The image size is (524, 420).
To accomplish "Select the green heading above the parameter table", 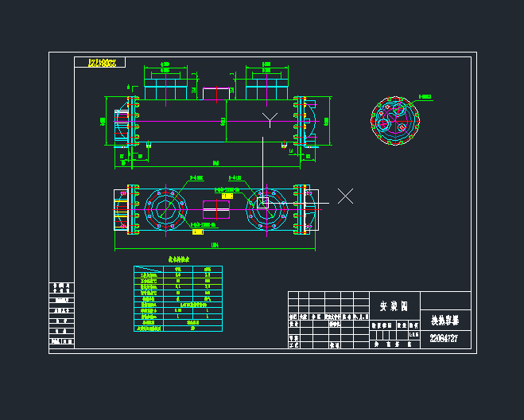I will point(177,259).
